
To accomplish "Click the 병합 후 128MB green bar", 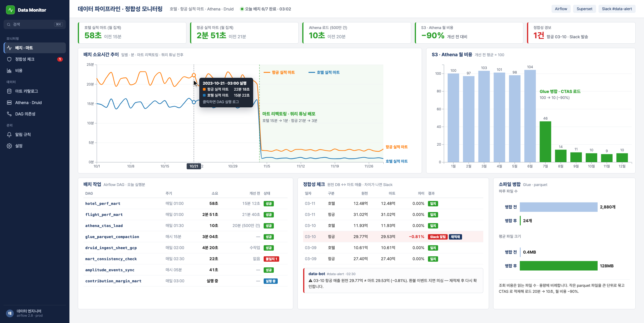I will pos(558,266).
